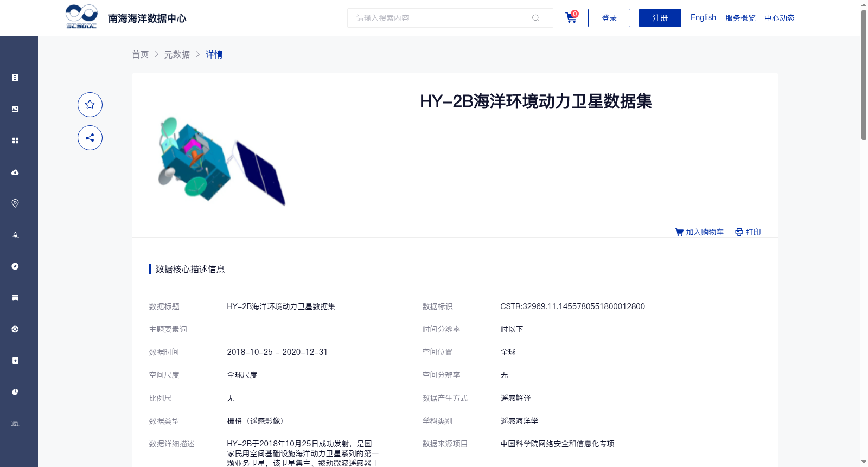
Task: Go to 首页 breadcrumb
Action: pyautogui.click(x=140, y=54)
